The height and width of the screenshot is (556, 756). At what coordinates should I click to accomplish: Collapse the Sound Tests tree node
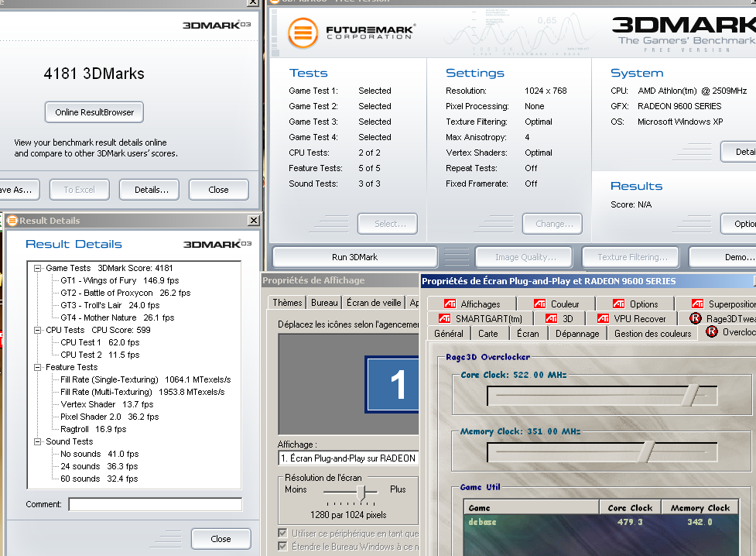point(37,441)
